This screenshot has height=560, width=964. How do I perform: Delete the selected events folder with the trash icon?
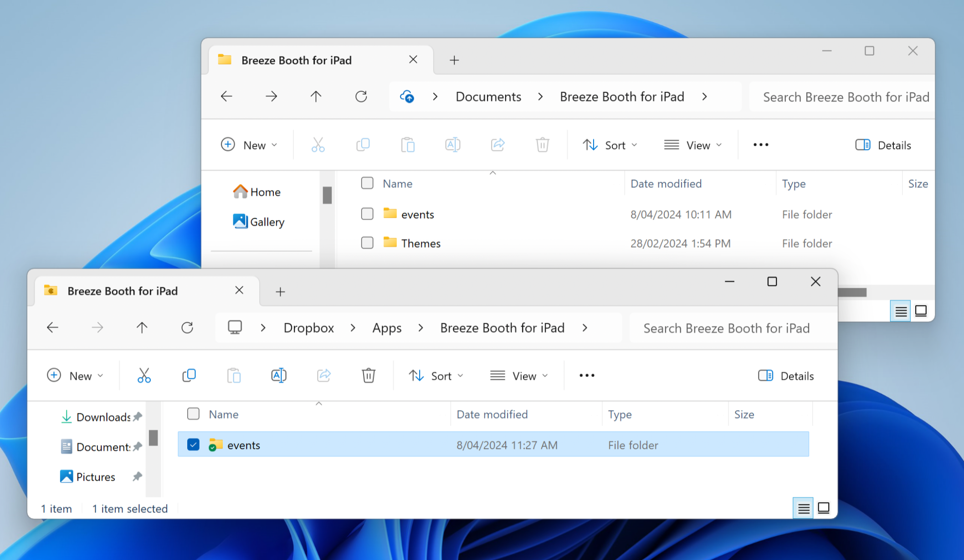click(368, 376)
